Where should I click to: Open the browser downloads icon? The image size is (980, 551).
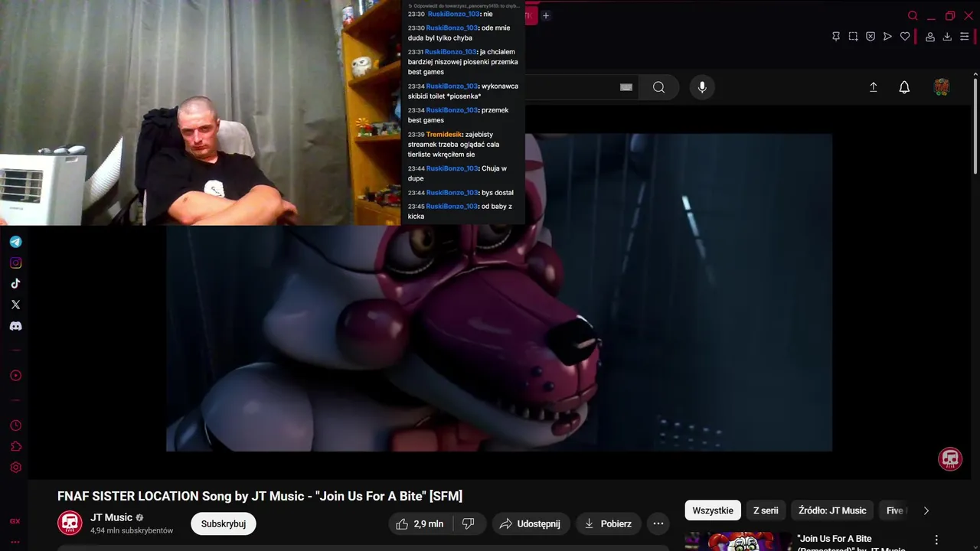947,36
